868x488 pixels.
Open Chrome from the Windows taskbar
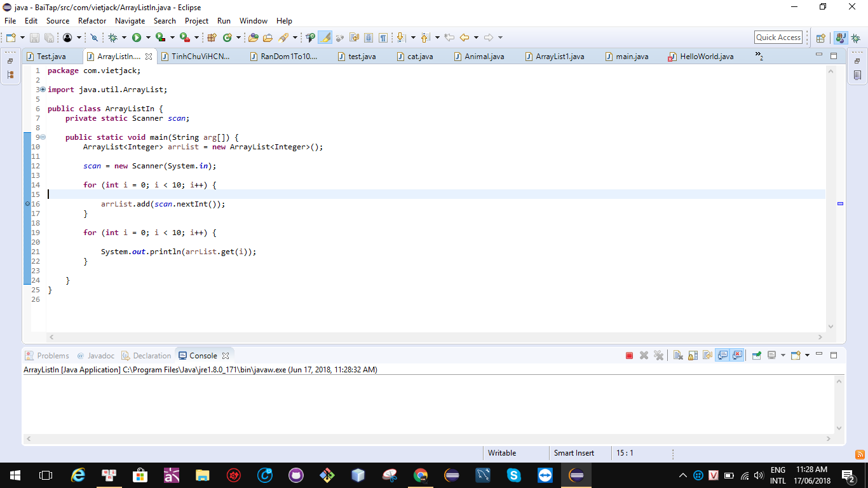(420, 475)
